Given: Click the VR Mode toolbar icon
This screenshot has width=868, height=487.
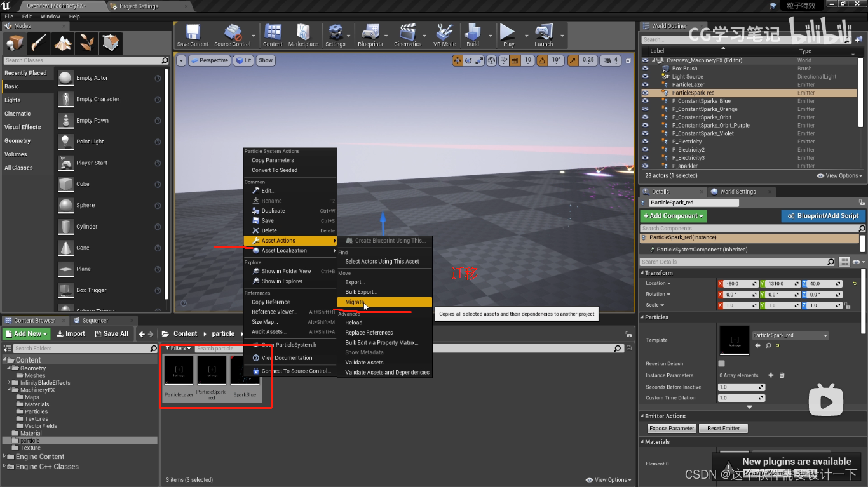Looking at the screenshot, I should [444, 35].
